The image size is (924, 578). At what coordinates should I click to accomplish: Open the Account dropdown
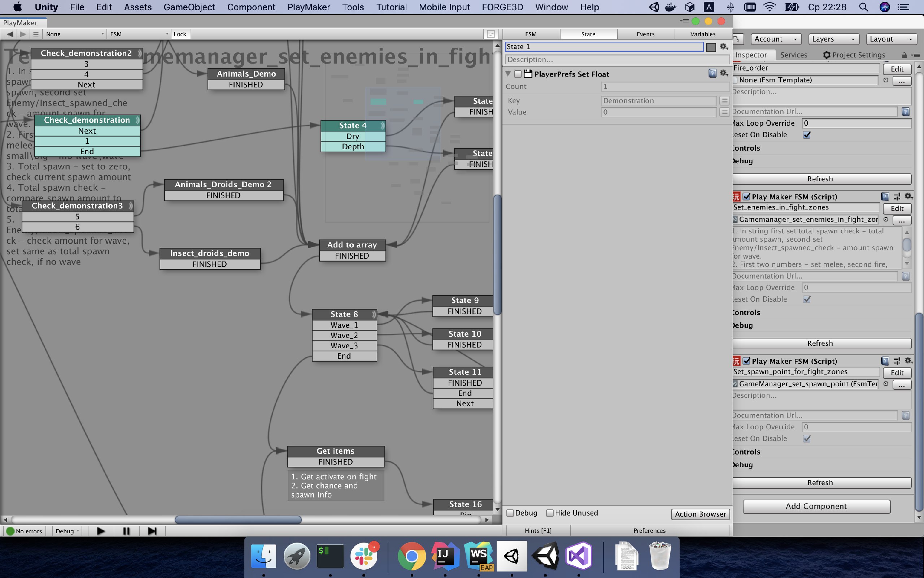point(776,39)
